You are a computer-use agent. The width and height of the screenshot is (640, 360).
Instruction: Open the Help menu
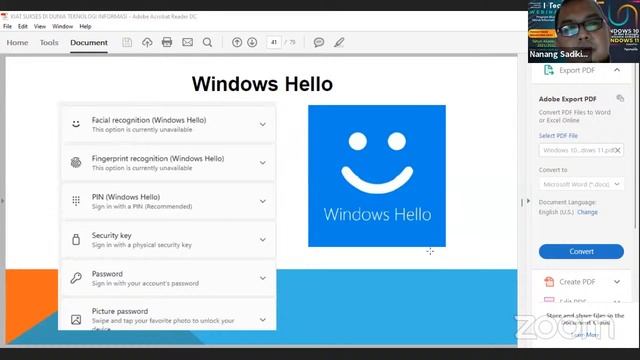pos(85,27)
